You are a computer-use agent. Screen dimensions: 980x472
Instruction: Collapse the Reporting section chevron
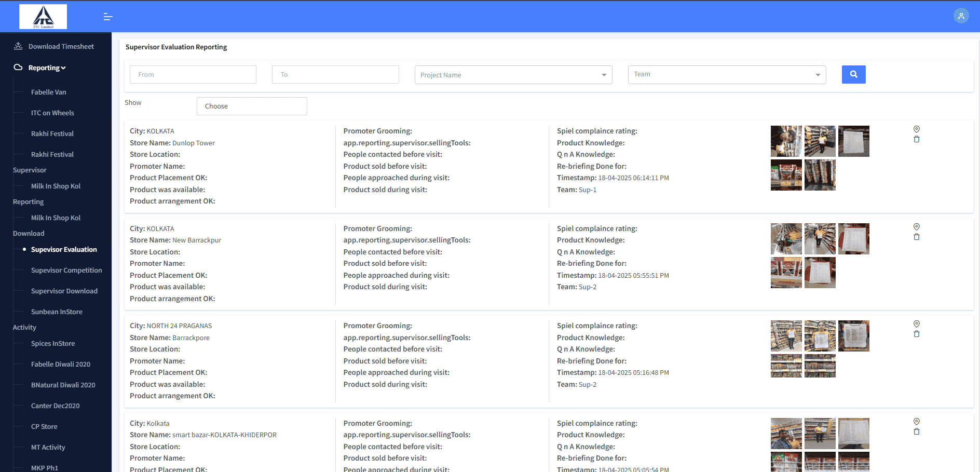(x=63, y=68)
